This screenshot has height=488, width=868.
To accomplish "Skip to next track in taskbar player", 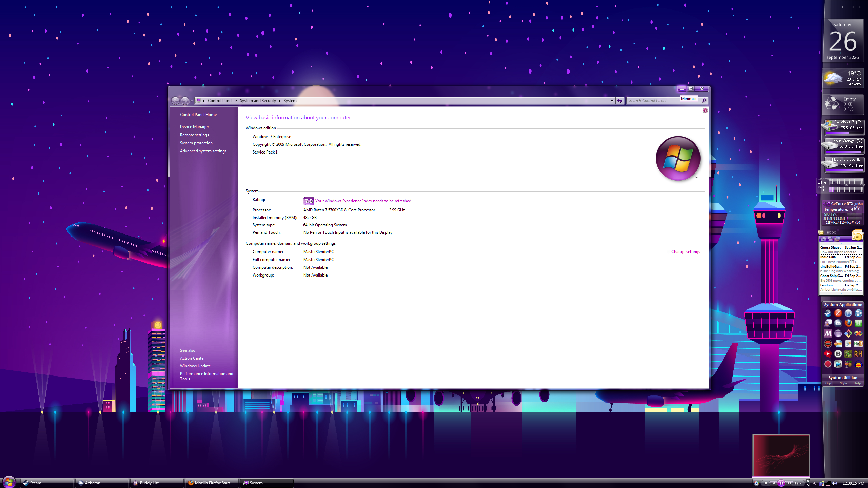I will 789,483.
